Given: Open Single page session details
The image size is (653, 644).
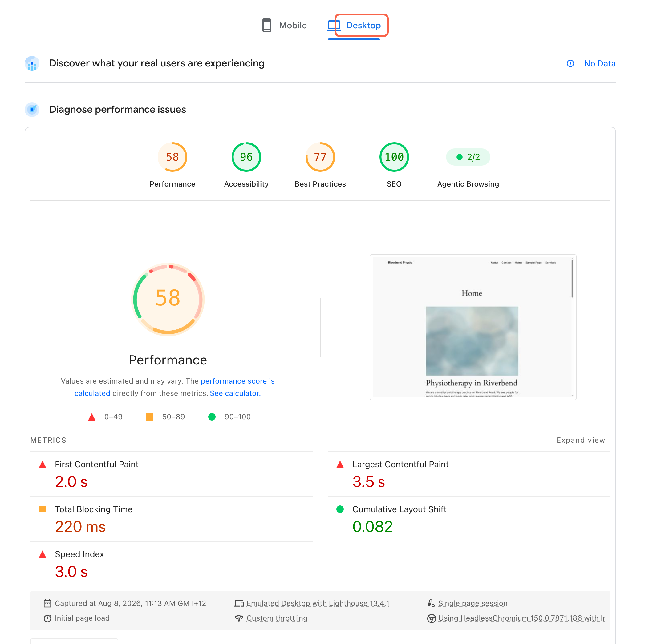Looking at the screenshot, I should [x=473, y=603].
